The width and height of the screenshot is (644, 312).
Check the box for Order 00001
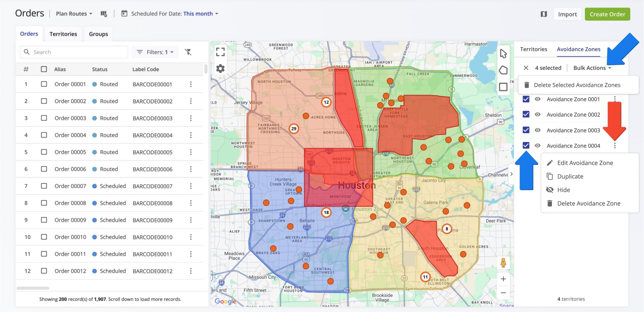click(x=44, y=84)
